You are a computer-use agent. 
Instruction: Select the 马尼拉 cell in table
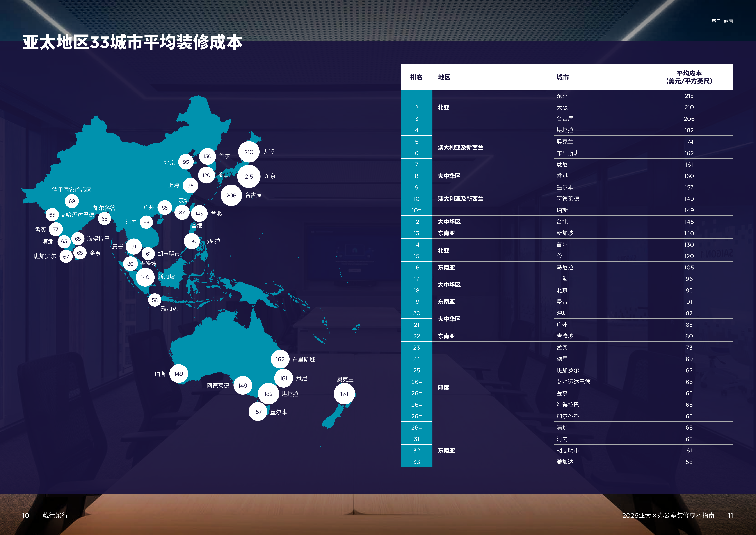point(565,267)
